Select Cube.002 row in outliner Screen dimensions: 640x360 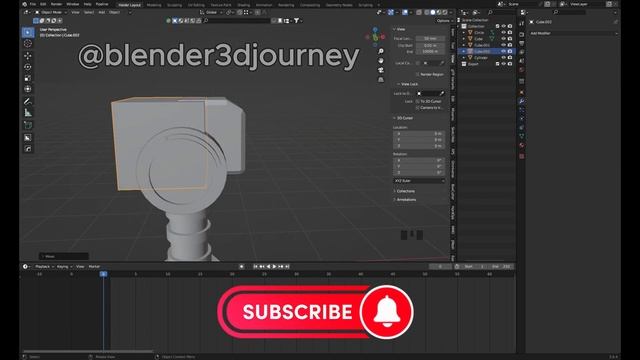point(487,51)
